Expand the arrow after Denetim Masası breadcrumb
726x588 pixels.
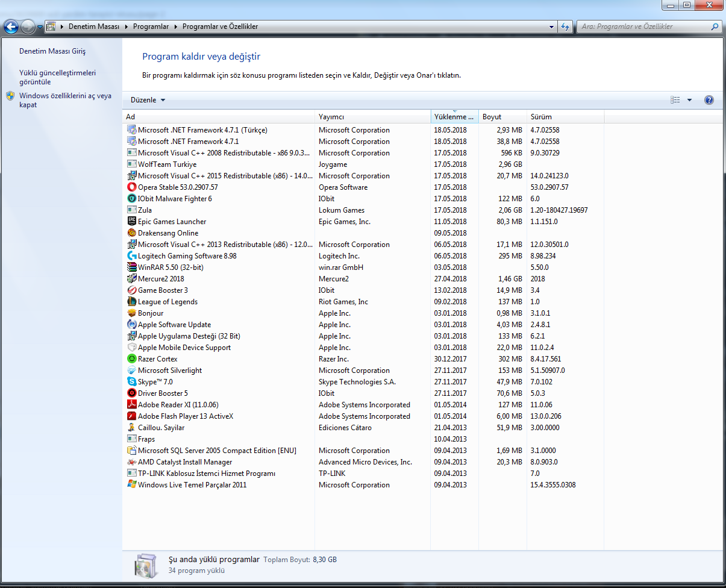click(127, 27)
